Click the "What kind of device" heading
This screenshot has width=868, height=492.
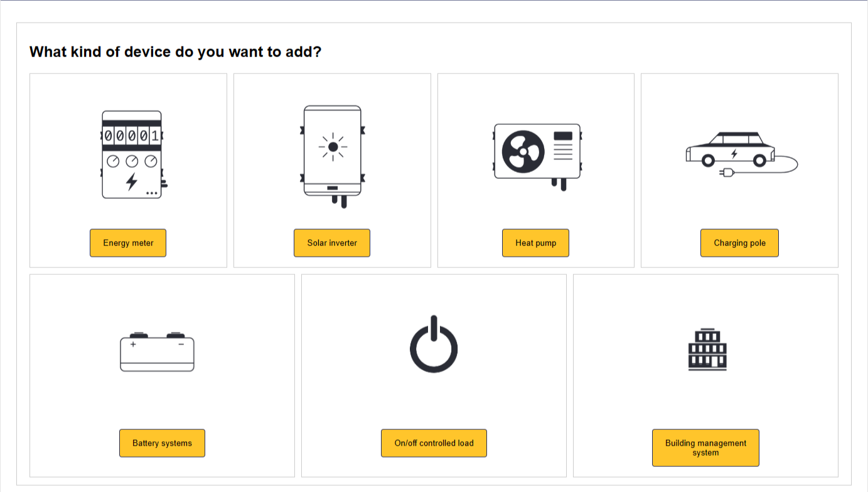[176, 51]
